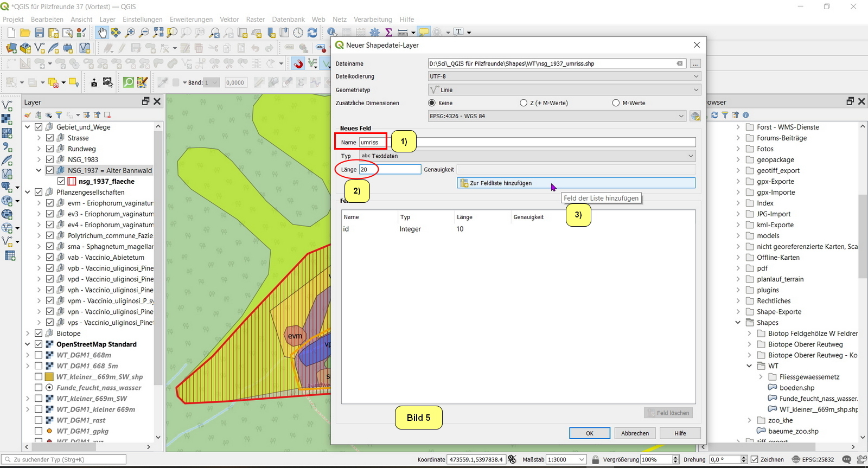The height and width of the screenshot is (468, 868).
Task: Open the Geometrietyp dropdown
Action: click(x=564, y=90)
